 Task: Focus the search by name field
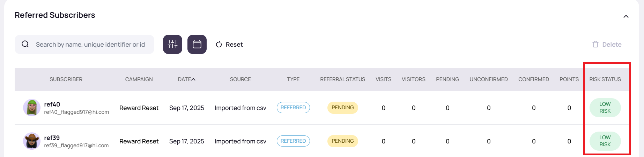[90, 45]
